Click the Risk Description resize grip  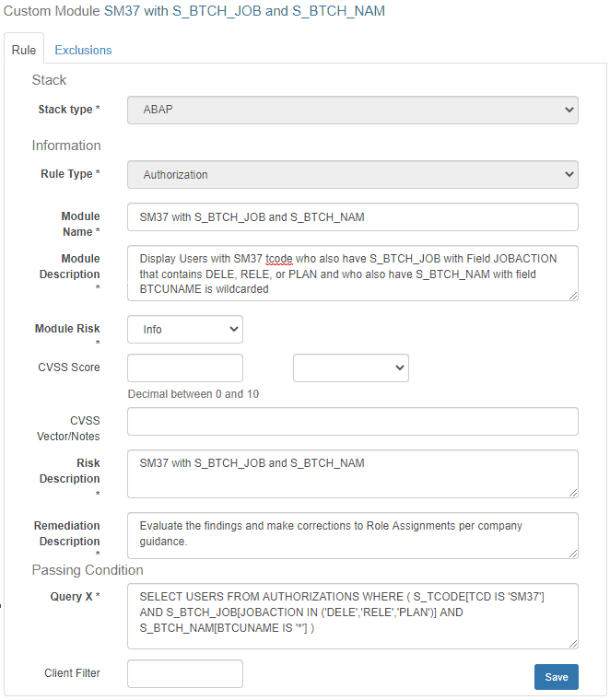[x=573, y=493]
